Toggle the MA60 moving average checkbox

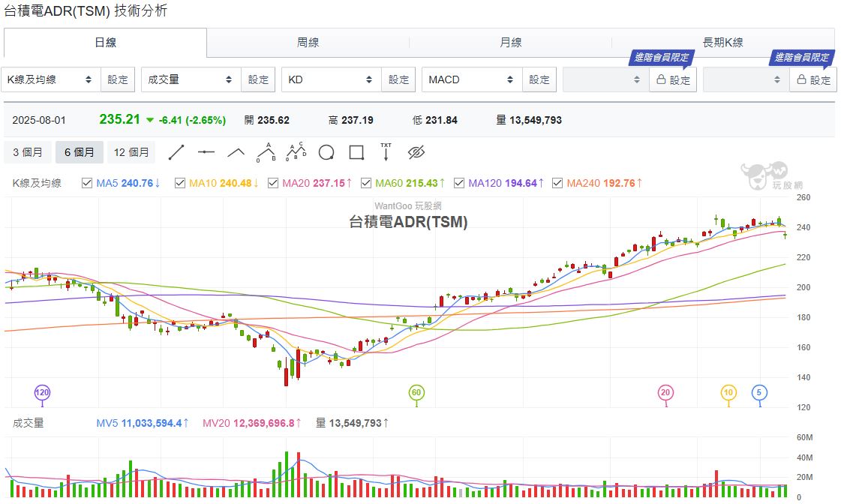366,183
